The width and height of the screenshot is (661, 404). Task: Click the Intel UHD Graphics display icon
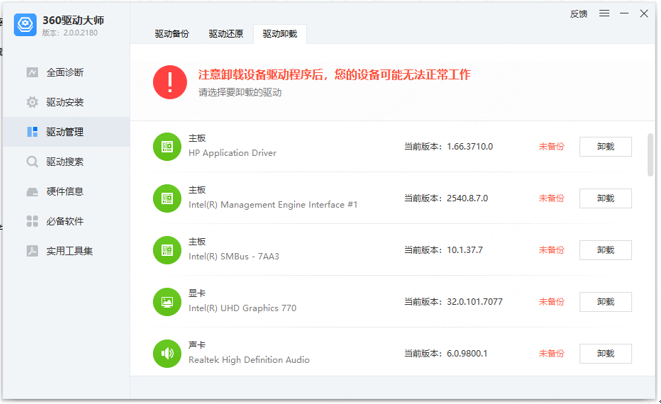(x=167, y=302)
